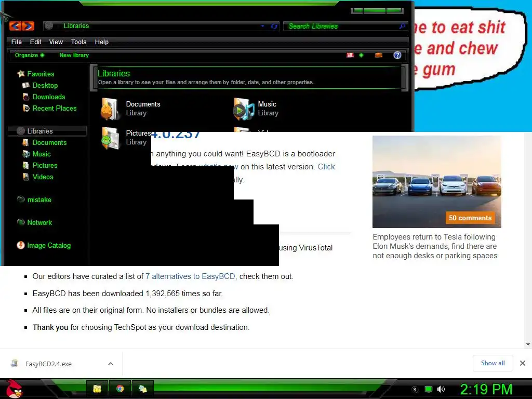Open Music in the sidebar Libraries

click(x=42, y=154)
